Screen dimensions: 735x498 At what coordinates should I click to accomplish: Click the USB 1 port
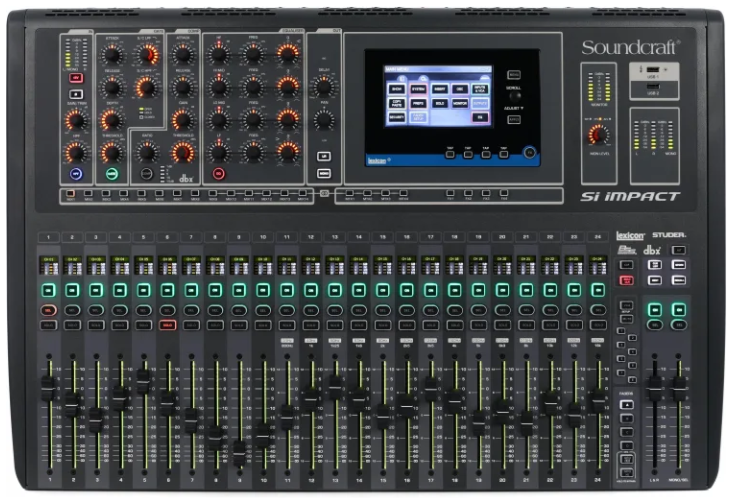(653, 69)
